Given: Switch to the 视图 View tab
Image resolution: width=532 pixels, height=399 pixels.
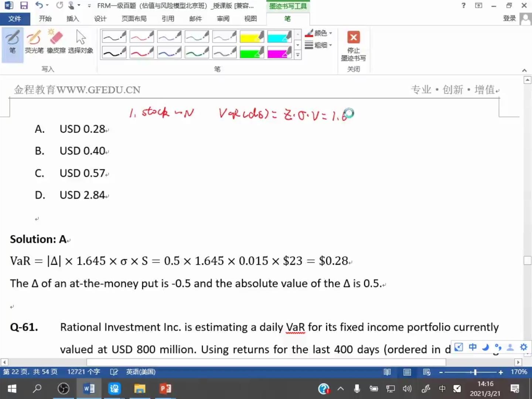Looking at the screenshot, I should tap(250, 19).
